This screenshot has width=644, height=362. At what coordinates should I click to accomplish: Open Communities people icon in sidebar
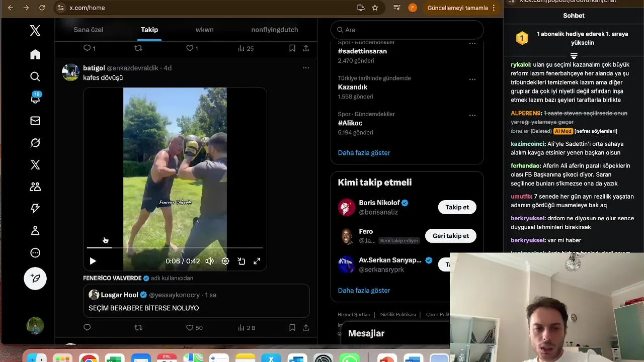coord(35,187)
